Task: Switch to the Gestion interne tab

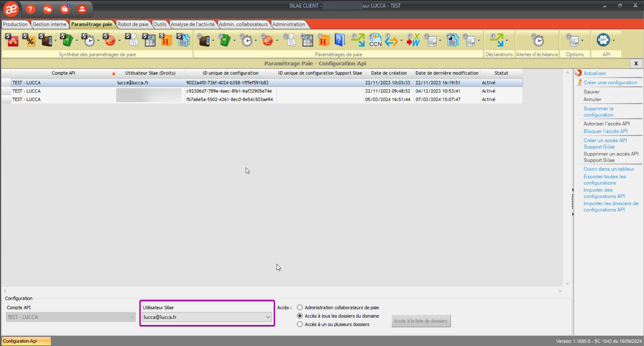Action: (x=49, y=24)
